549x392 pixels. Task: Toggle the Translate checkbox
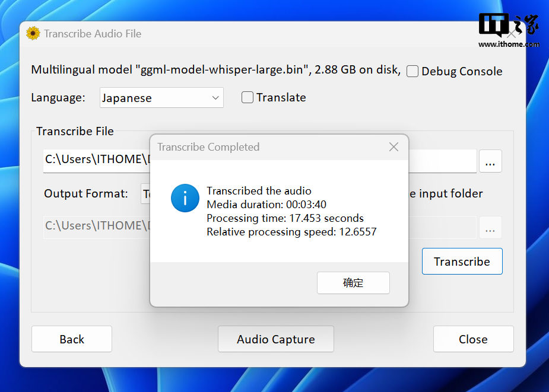click(x=247, y=98)
